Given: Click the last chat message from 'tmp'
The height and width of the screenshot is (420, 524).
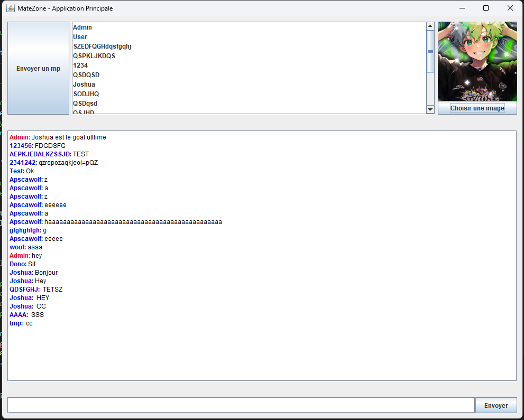Looking at the screenshot, I should point(21,323).
